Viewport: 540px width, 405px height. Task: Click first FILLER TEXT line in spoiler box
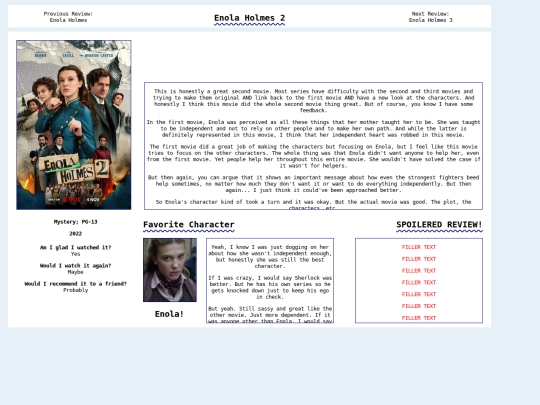(x=419, y=247)
